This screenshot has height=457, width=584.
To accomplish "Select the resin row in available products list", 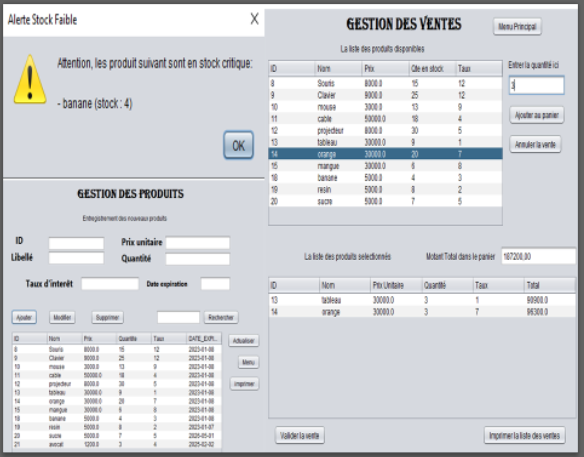I will tap(385, 190).
